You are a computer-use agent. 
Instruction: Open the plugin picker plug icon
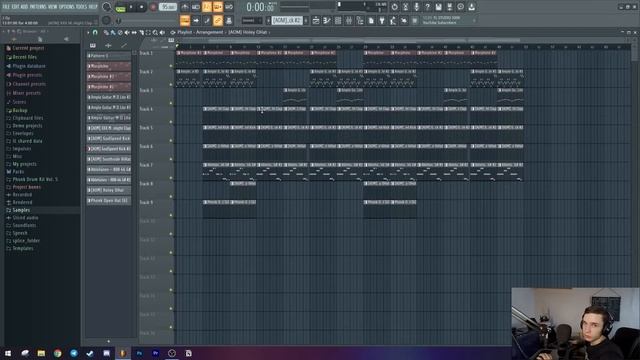(x=382, y=20)
